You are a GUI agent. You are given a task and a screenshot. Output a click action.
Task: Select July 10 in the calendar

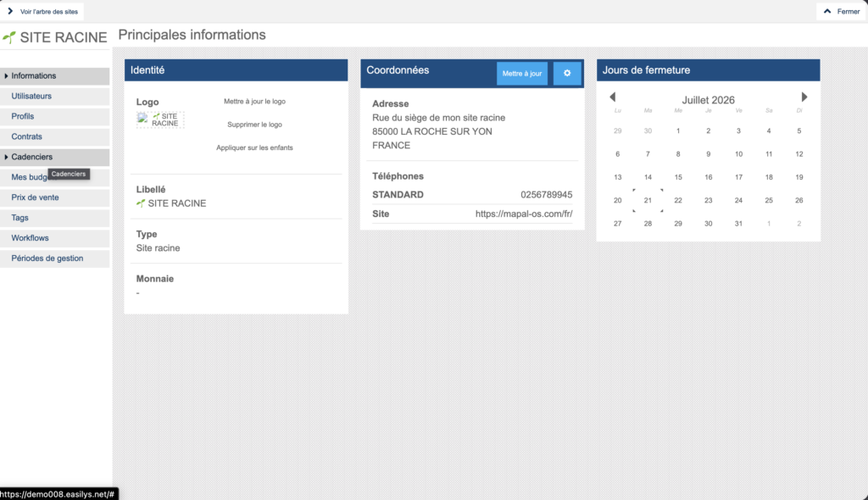click(x=738, y=154)
